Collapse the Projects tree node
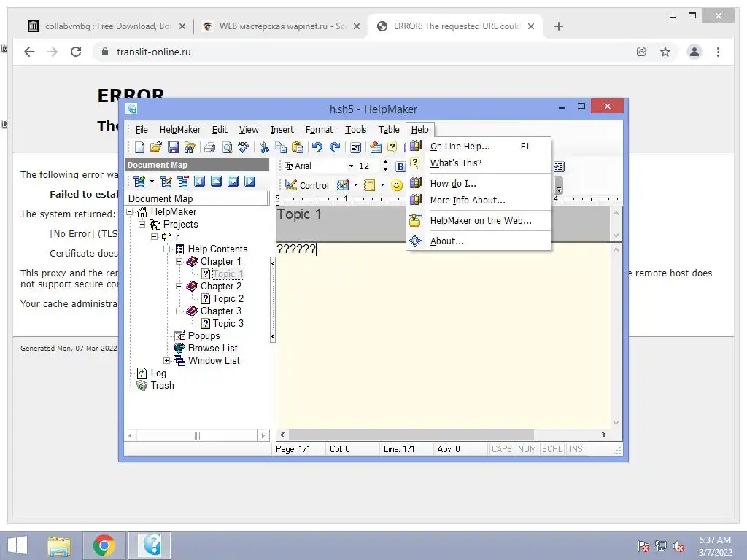The image size is (747, 560). (142, 225)
